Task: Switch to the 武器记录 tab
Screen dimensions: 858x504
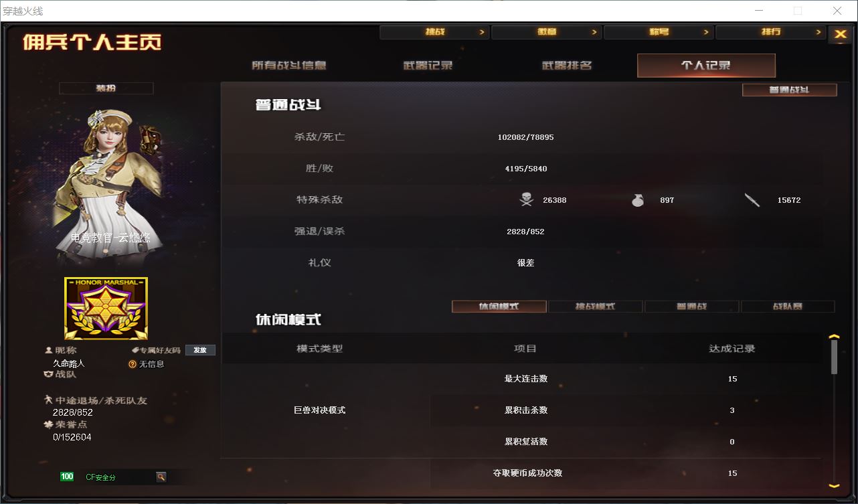Action: coord(428,66)
